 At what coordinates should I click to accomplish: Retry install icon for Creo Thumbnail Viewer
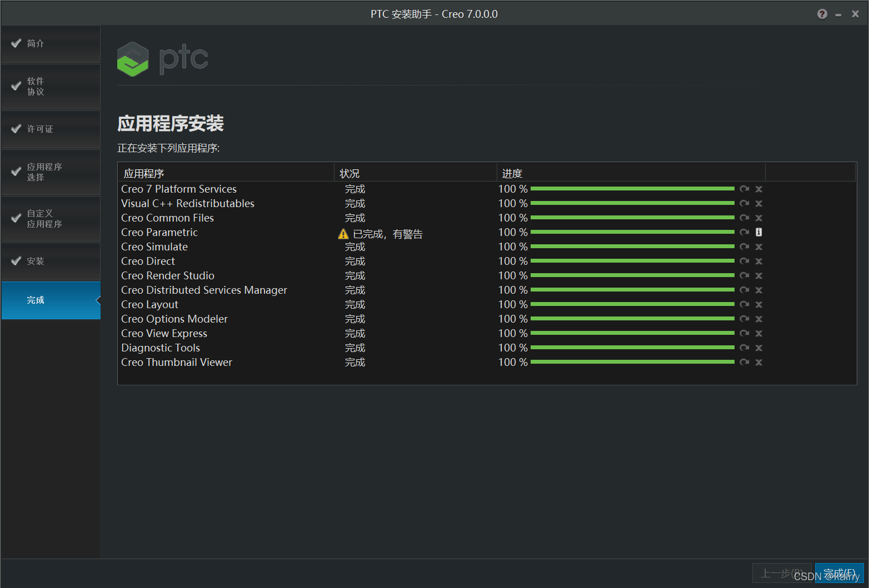point(745,362)
